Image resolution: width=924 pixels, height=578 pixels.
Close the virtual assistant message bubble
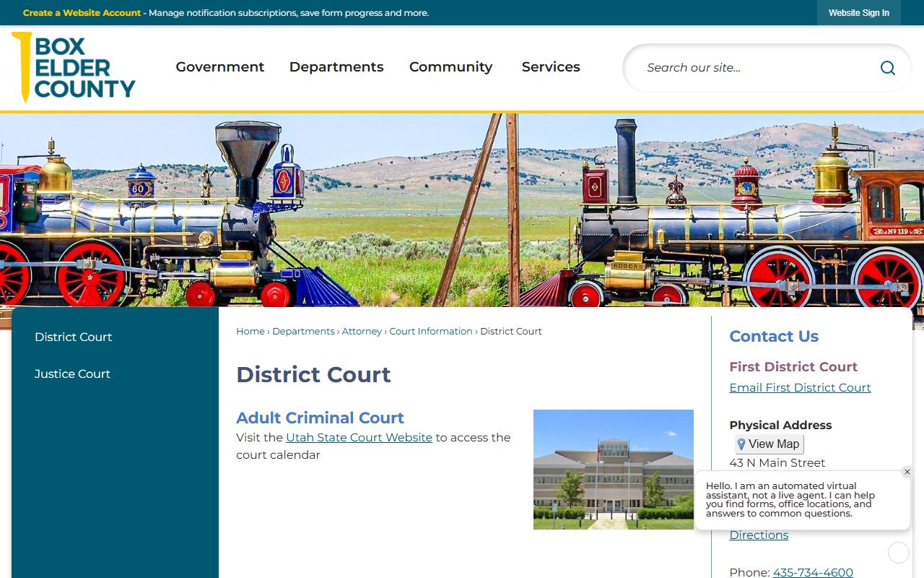(x=907, y=472)
